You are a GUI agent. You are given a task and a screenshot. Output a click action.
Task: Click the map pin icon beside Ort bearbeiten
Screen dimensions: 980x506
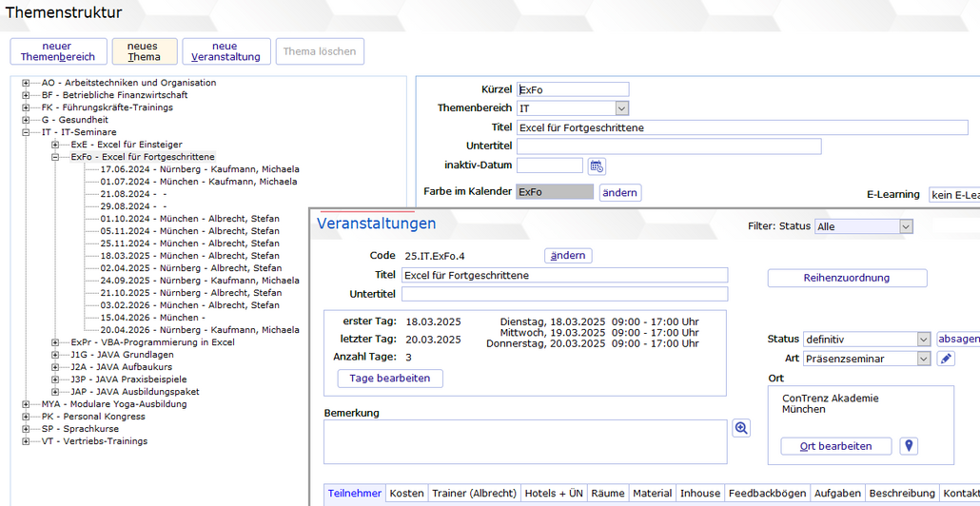(x=909, y=446)
